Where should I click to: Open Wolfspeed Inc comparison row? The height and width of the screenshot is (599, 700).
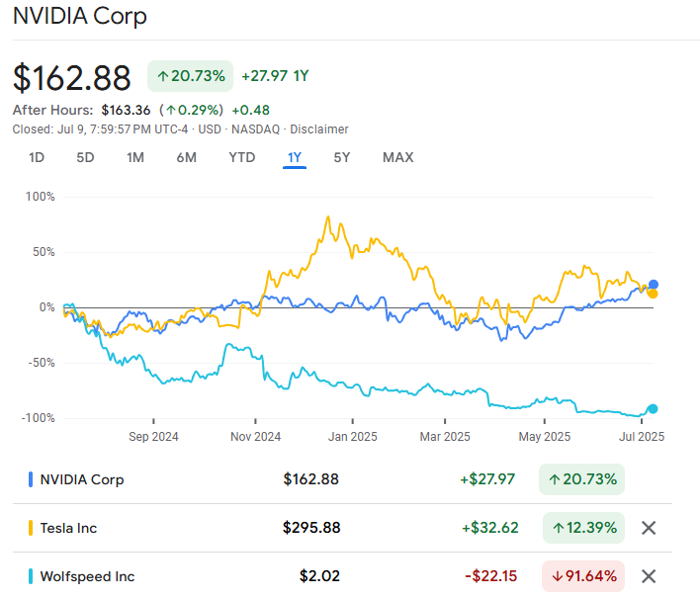342,576
